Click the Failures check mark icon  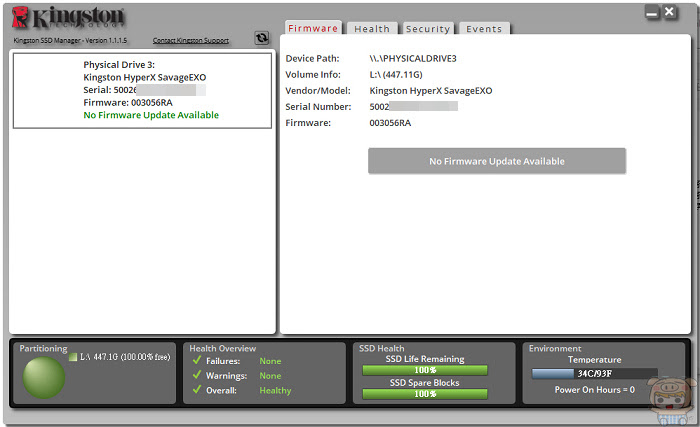[197, 360]
